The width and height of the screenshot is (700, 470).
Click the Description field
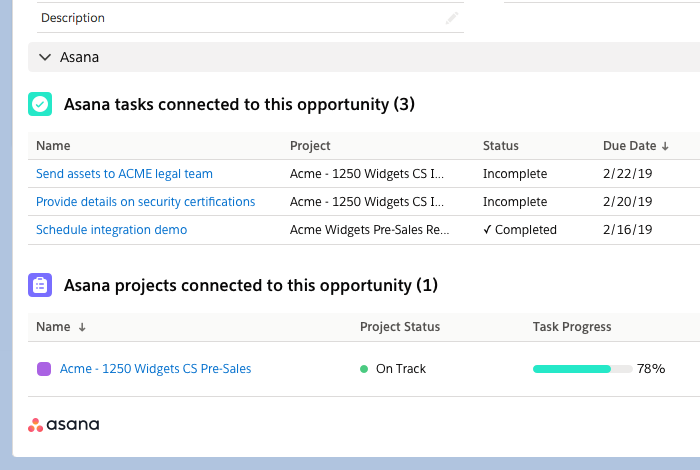coord(240,18)
